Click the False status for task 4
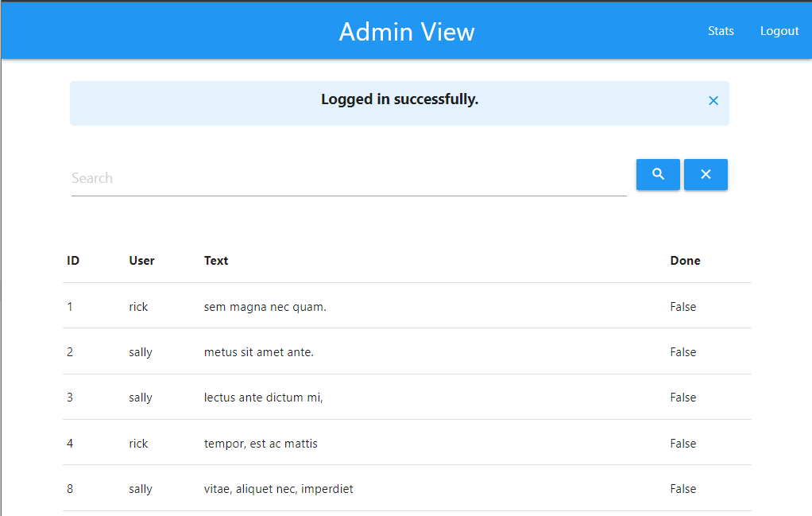Image resolution: width=812 pixels, height=516 pixels. [682, 443]
